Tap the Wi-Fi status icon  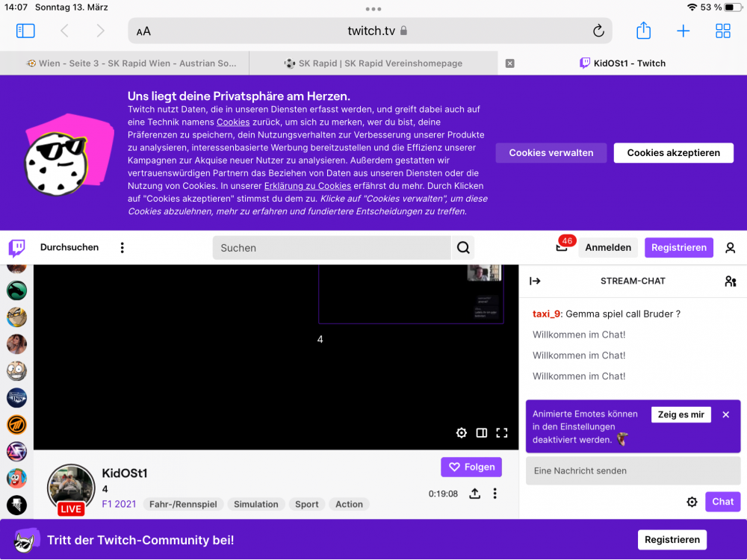tap(692, 7)
